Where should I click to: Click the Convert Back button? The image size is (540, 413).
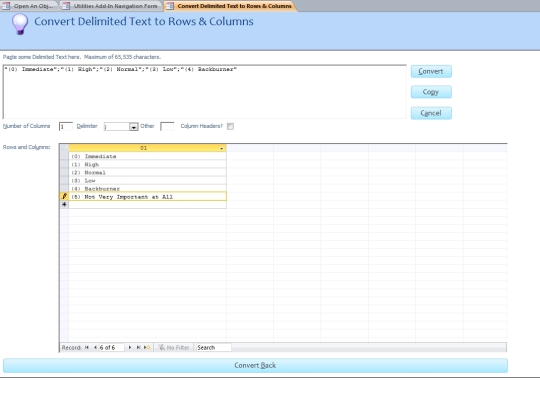coord(255,365)
